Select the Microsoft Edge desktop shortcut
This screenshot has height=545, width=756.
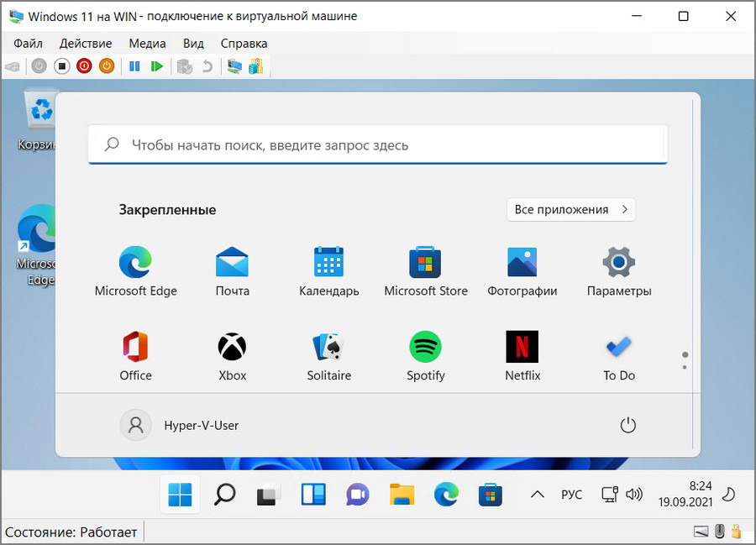(37, 245)
